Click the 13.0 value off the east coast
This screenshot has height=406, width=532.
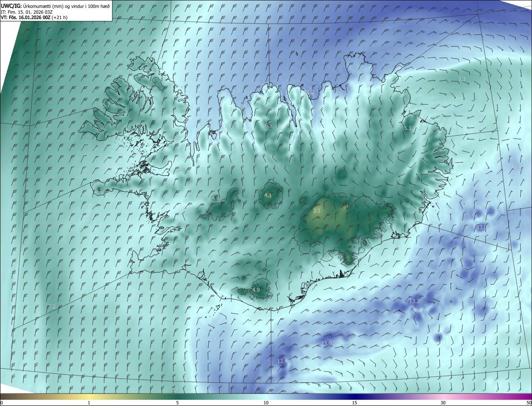[482, 227]
